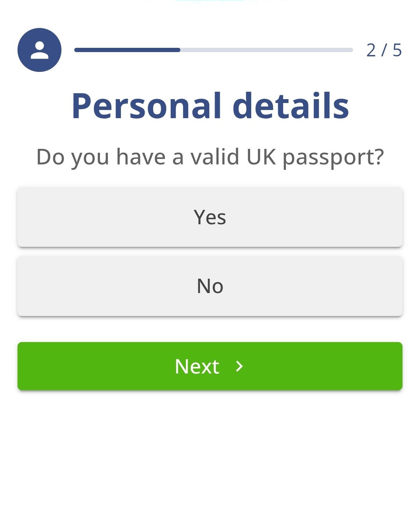Tap the No label text

click(210, 286)
